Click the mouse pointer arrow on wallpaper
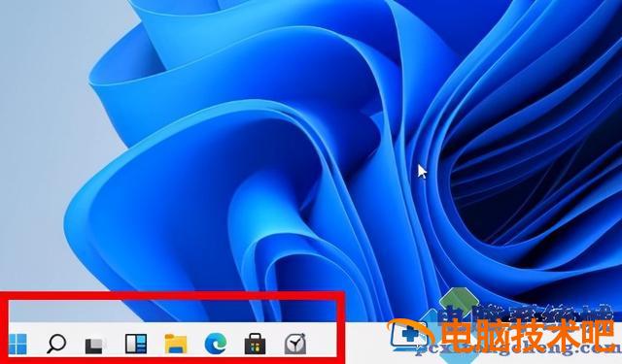 [422, 172]
